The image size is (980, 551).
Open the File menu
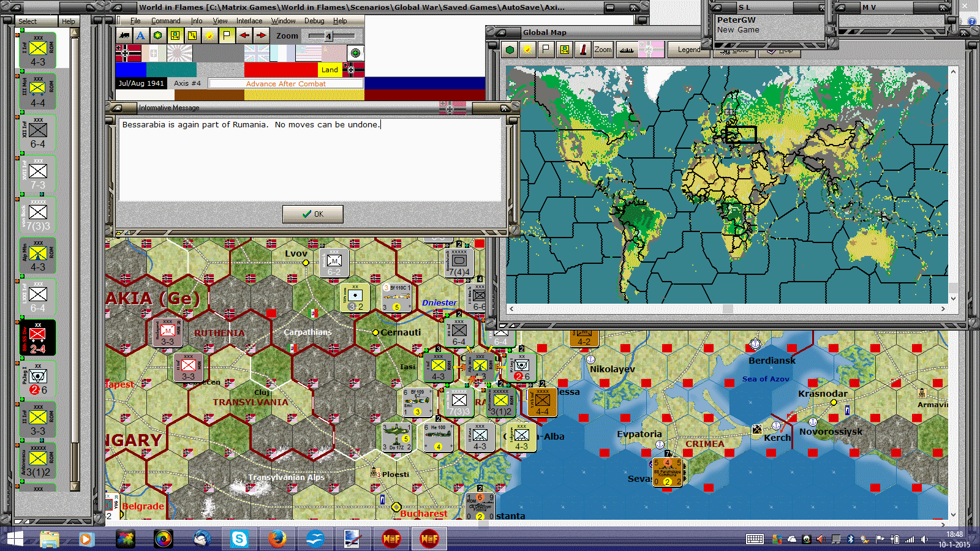pos(135,21)
